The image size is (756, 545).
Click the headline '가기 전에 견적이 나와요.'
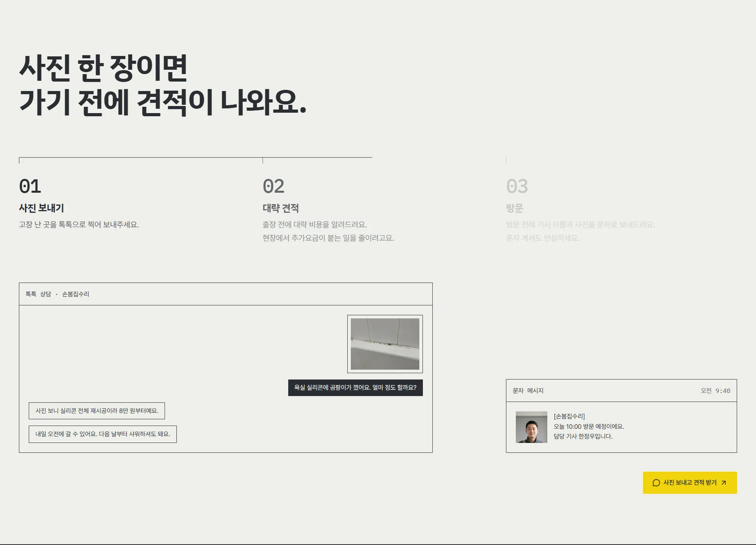(163, 102)
